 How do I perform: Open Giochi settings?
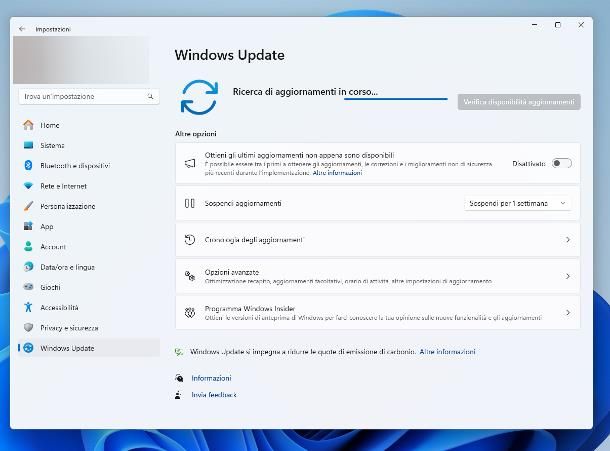(x=89, y=287)
